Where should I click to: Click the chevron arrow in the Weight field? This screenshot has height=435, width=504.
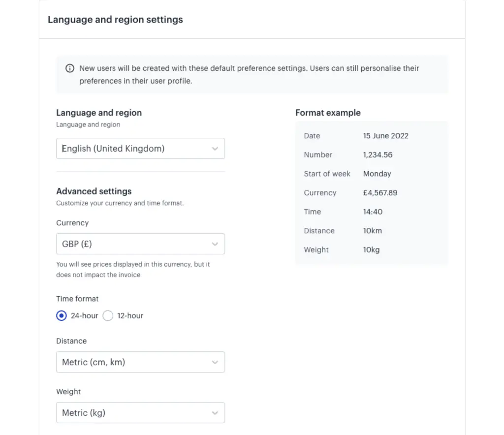[x=215, y=413]
